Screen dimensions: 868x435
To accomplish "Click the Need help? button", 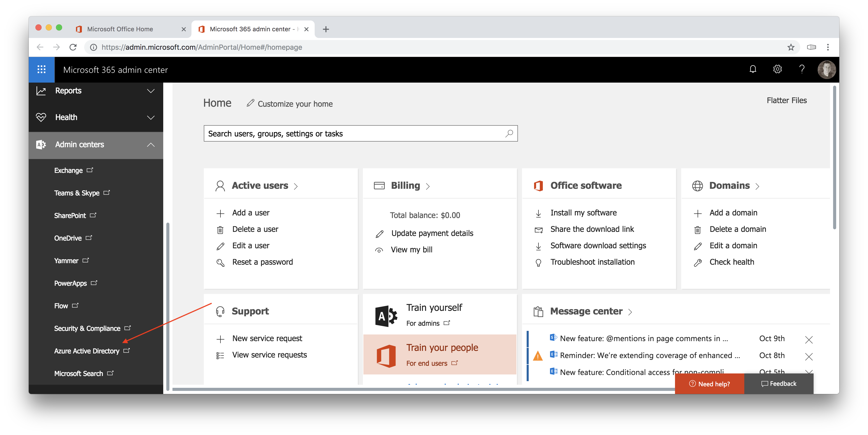I will pos(709,384).
